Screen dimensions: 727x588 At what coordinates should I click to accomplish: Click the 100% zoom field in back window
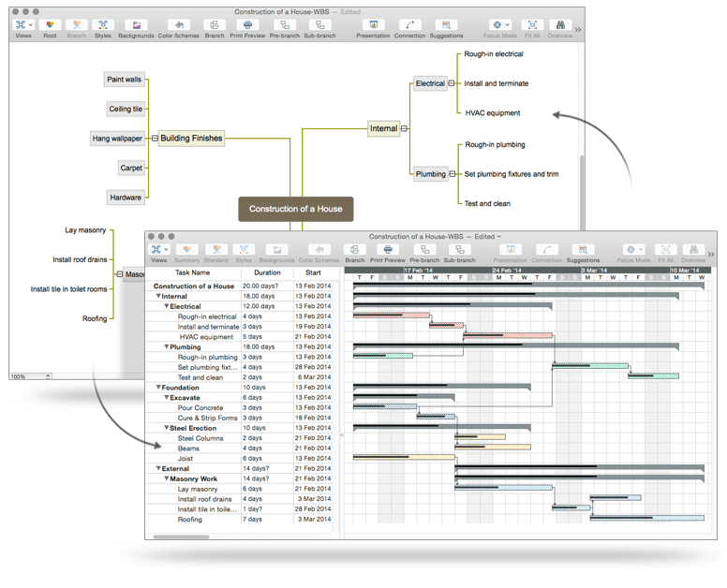(30, 376)
